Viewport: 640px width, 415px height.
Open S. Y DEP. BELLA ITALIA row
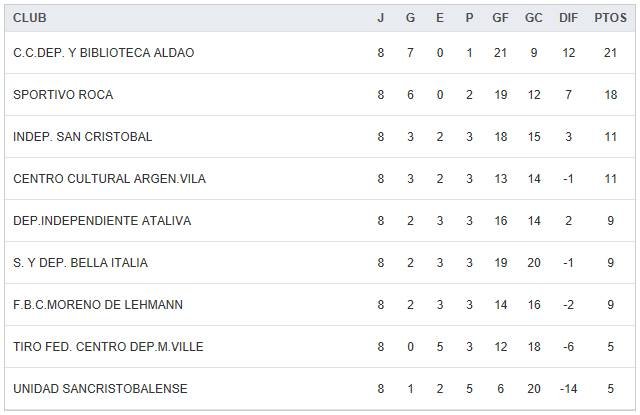[80, 263]
